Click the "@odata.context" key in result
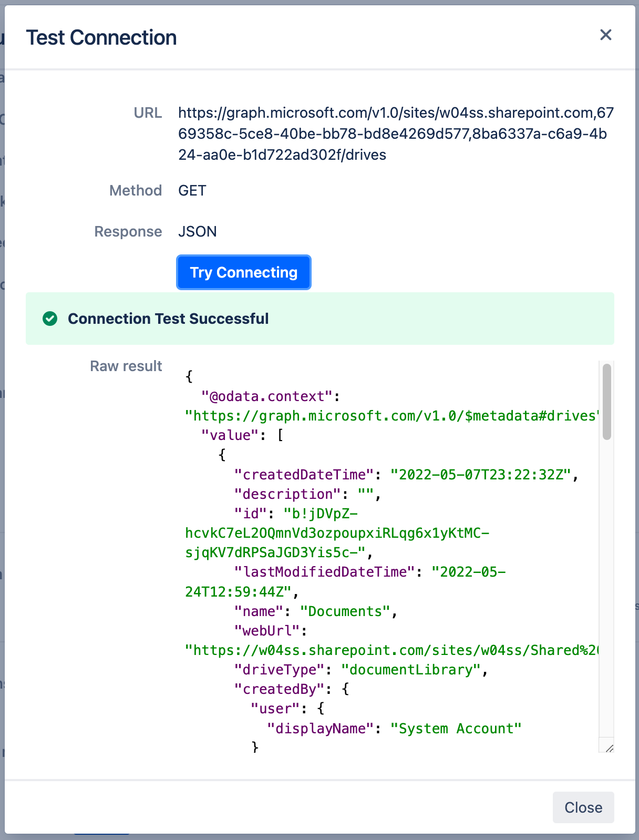 pos(267,396)
